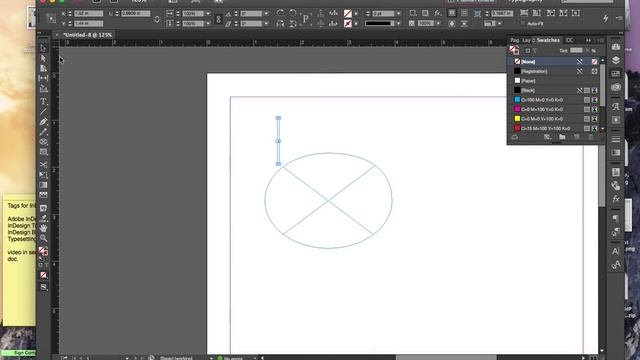Select the Pencil tool
The image size is (640, 360).
43,132
